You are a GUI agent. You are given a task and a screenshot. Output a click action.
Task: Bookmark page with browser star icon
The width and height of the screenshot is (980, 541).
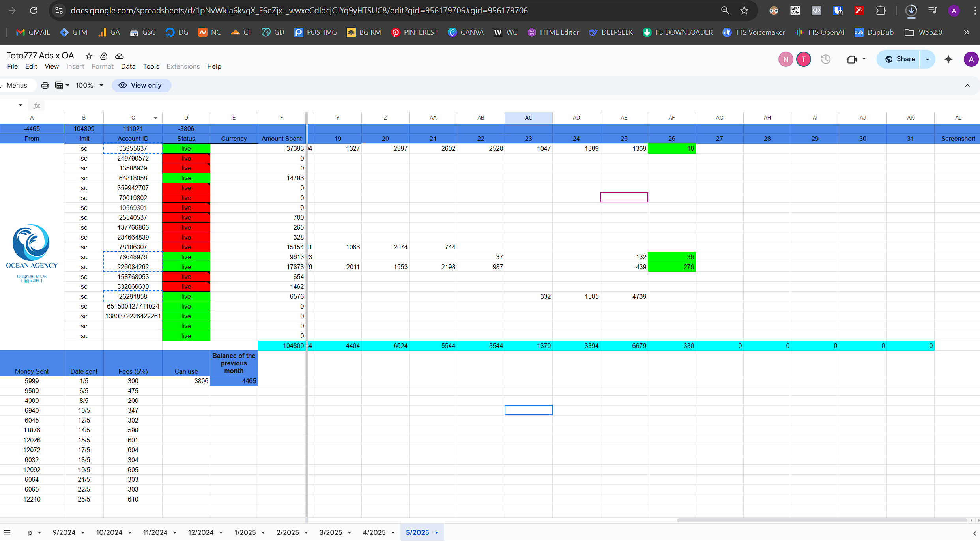[x=744, y=11]
